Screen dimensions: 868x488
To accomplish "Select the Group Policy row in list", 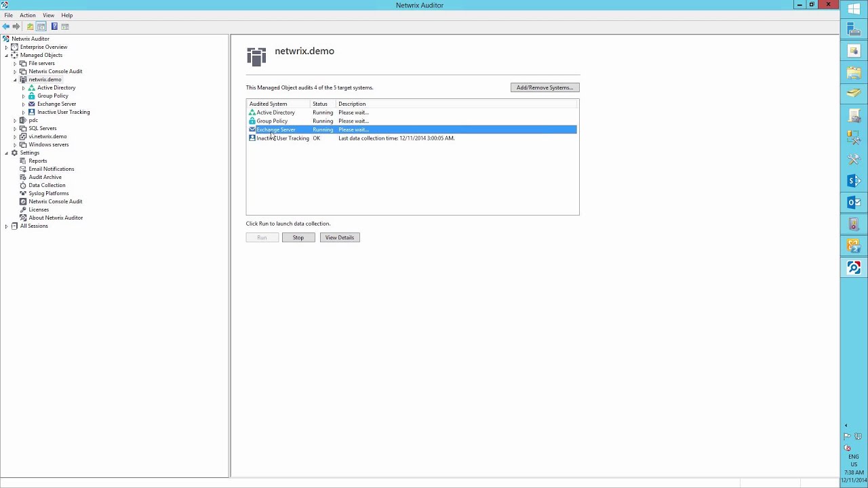I will pyautogui.click(x=412, y=121).
